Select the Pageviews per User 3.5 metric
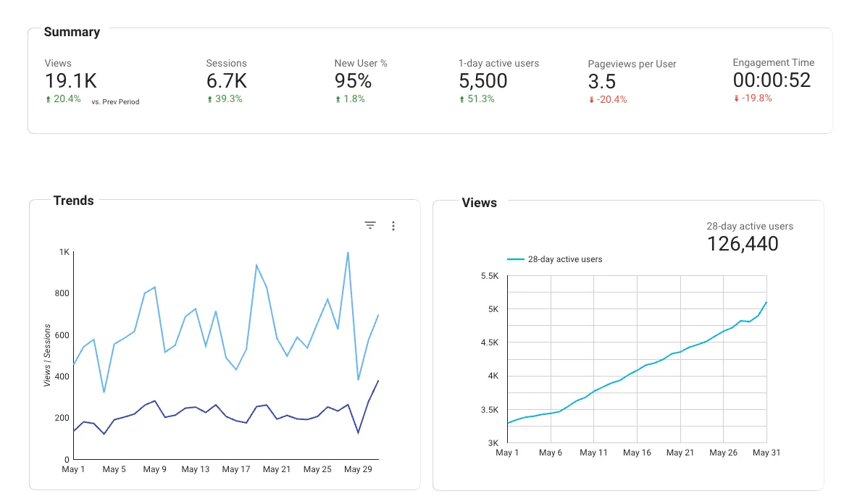The image size is (844, 504). 601,82
